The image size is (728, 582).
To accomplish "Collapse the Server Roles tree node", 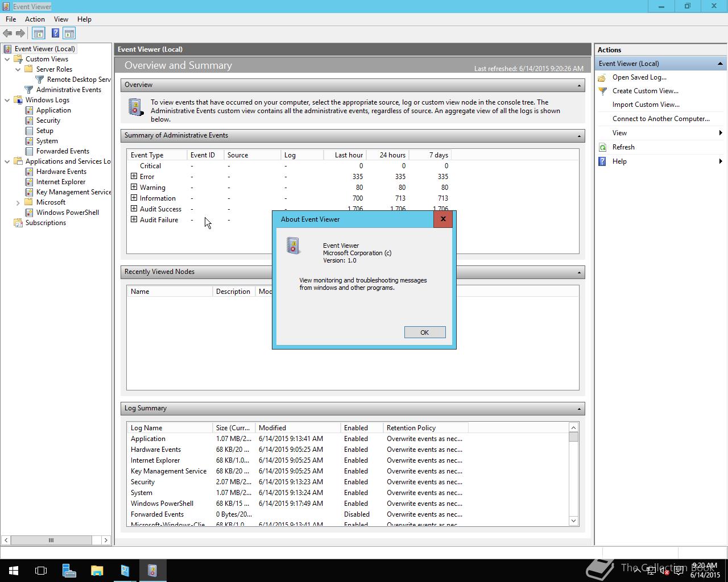I will coord(18,69).
